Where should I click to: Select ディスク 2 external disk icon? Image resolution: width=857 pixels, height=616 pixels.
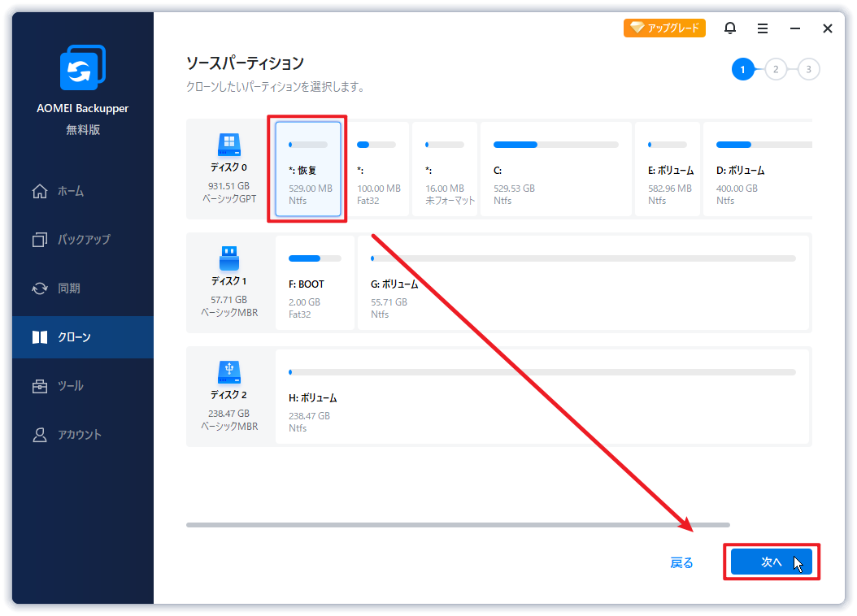pyautogui.click(x=229, y=372)
